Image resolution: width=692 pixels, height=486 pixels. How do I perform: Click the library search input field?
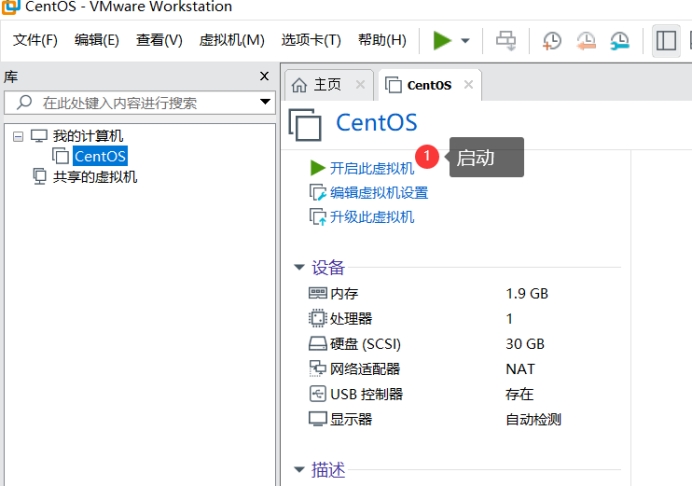(139, 103)
